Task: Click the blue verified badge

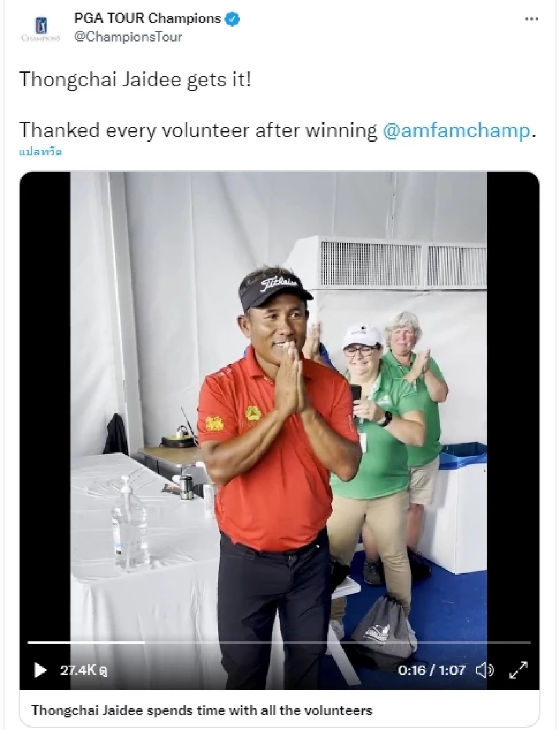Action: (233, 19)
